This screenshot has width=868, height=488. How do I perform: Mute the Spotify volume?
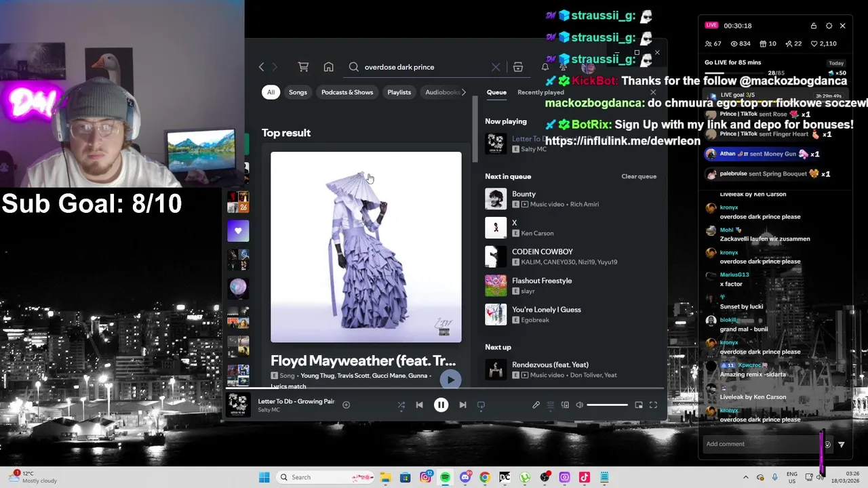point(579,405)
